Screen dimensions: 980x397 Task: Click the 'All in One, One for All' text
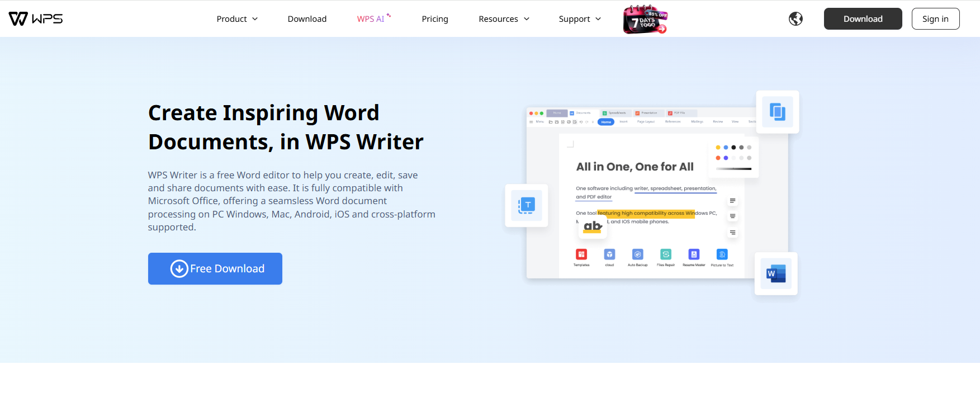[x=635, y=167]
